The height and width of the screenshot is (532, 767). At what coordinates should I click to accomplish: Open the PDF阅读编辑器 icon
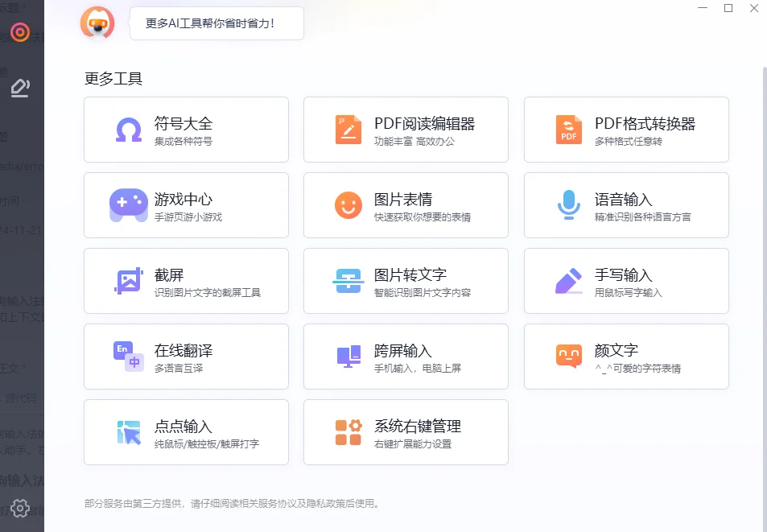348,130
